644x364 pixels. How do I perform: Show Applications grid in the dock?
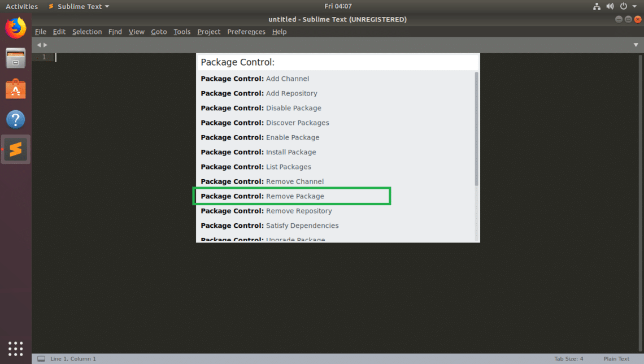(x=16, y=348)
